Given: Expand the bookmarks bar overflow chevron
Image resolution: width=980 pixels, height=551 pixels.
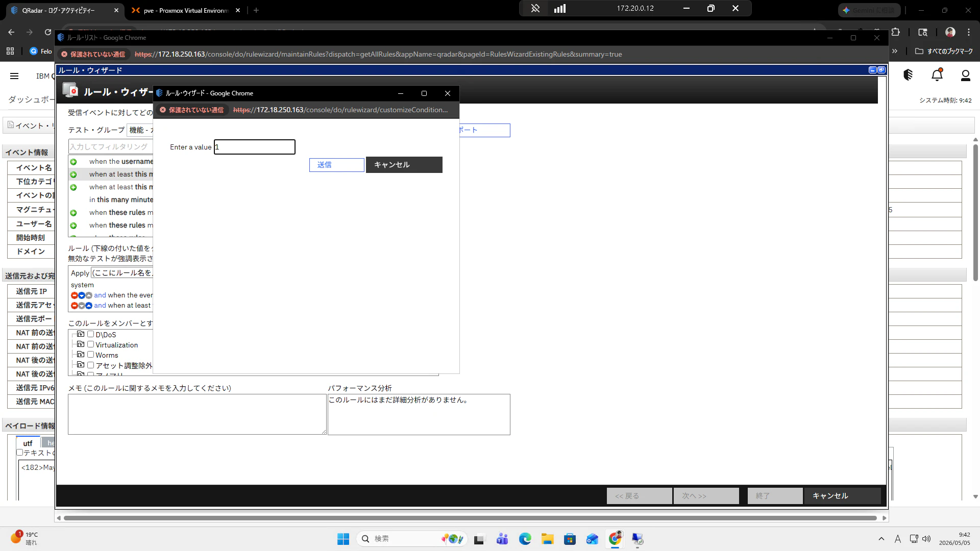Looking at the screenshot, I should coord(894,51).
